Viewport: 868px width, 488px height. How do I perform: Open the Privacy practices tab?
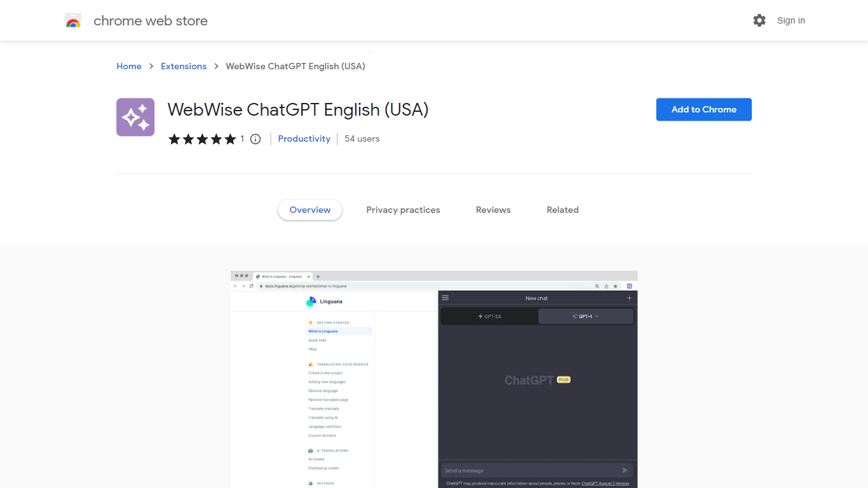(403, 210)
